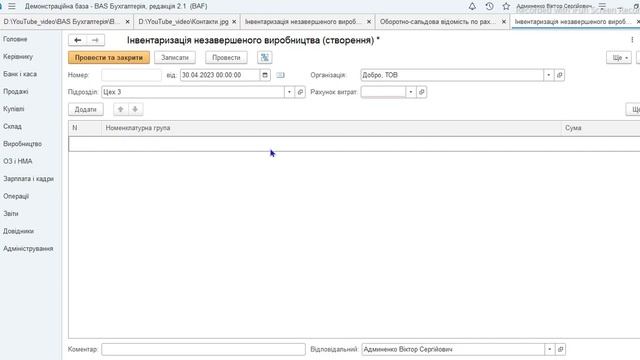Click the icon beside date calendar
The height and width of the screenshot is (360, 640).
(x=280, y=75)
